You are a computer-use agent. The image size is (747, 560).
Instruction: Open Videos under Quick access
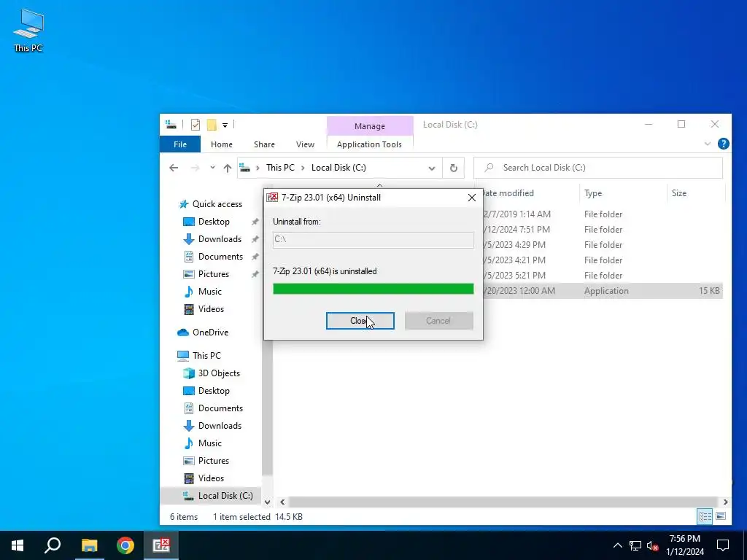tap(211, 309)
